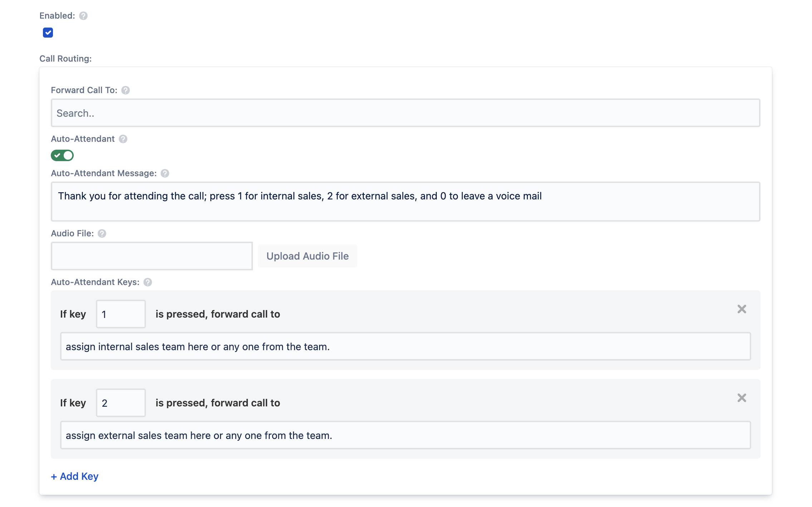
Task: Click help icon next to Enabled label
Action: [x=83, y=16]
